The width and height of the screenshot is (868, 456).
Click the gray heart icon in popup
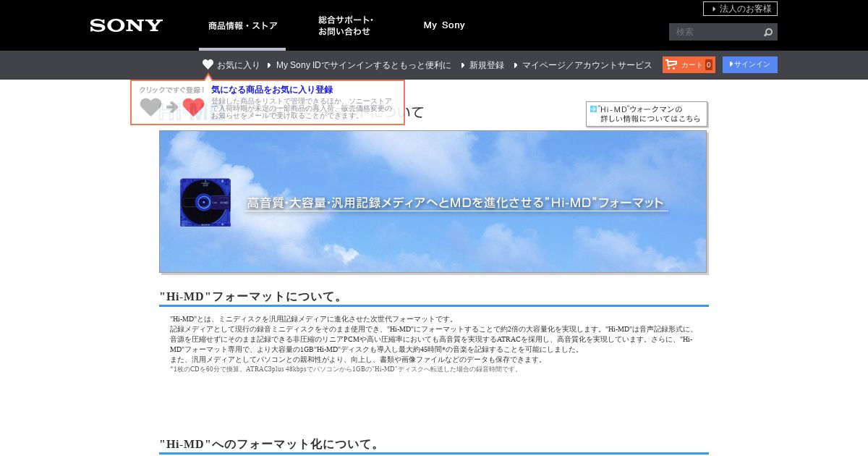point(150,107)
